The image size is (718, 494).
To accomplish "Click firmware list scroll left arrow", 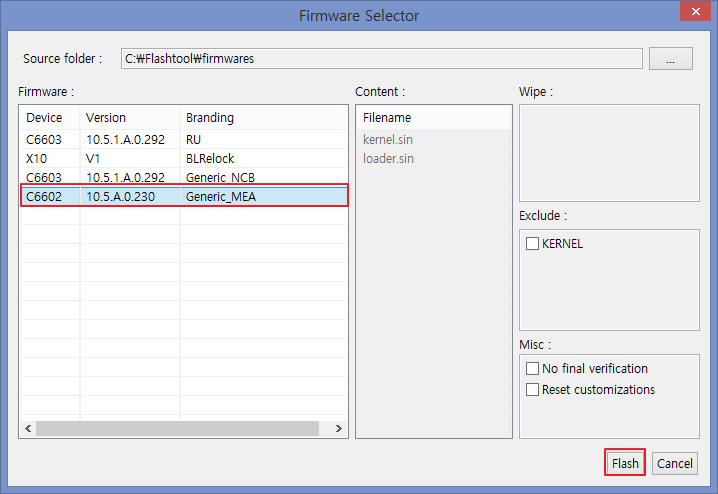I will tap(28, 429).
